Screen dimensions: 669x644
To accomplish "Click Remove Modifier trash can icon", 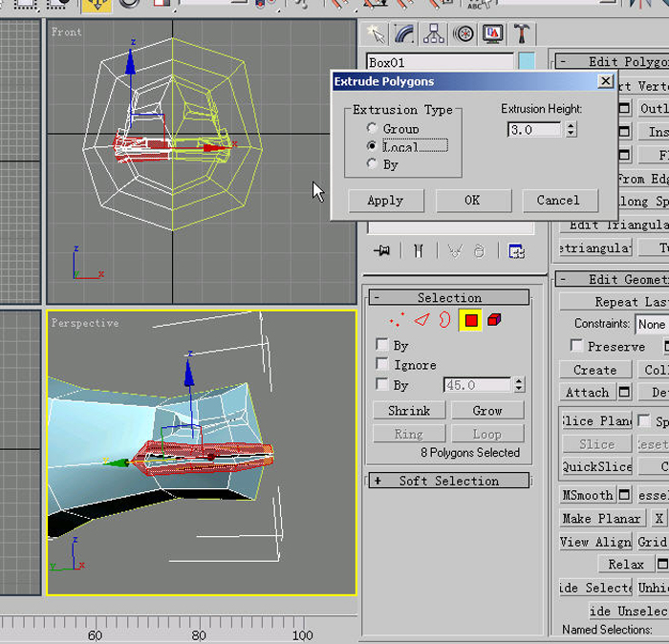I will [480, 250].
